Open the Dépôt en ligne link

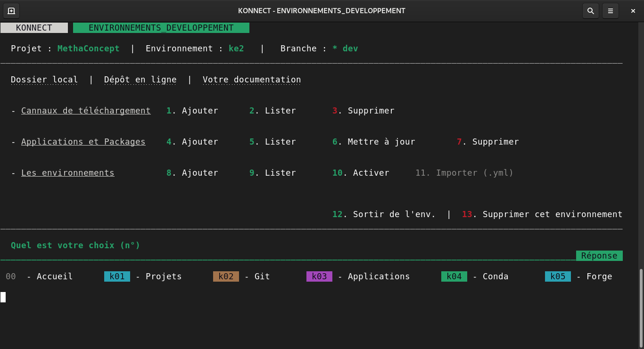pyautogui.click(x=140, y=80)
